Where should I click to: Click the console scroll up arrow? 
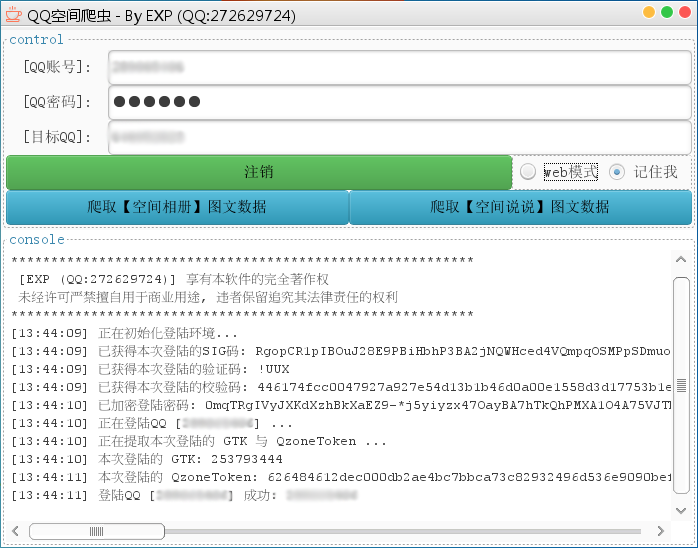pos(681,259)
